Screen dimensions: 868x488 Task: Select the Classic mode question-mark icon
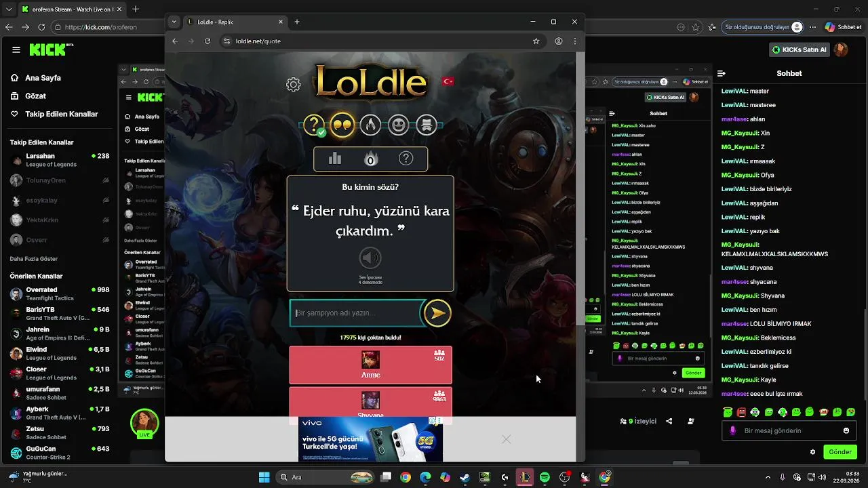pyautogui.click(x=314, y=125)
